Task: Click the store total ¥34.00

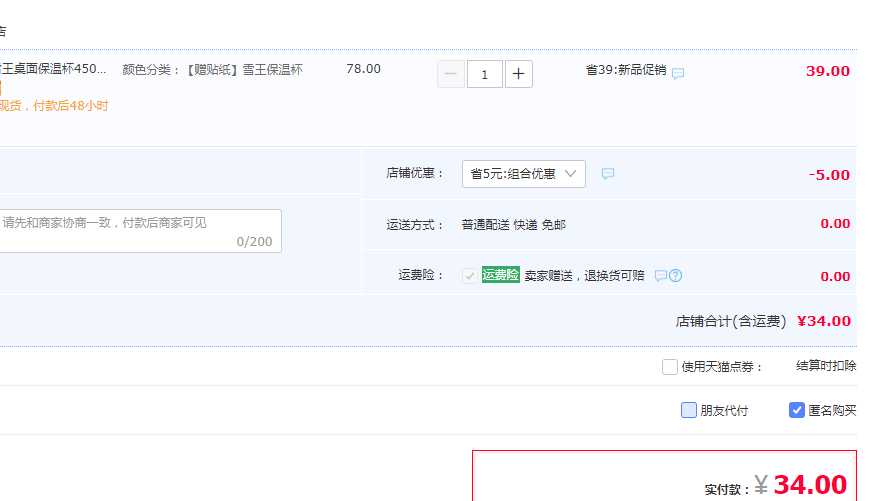Action: (x=824, y=321)
